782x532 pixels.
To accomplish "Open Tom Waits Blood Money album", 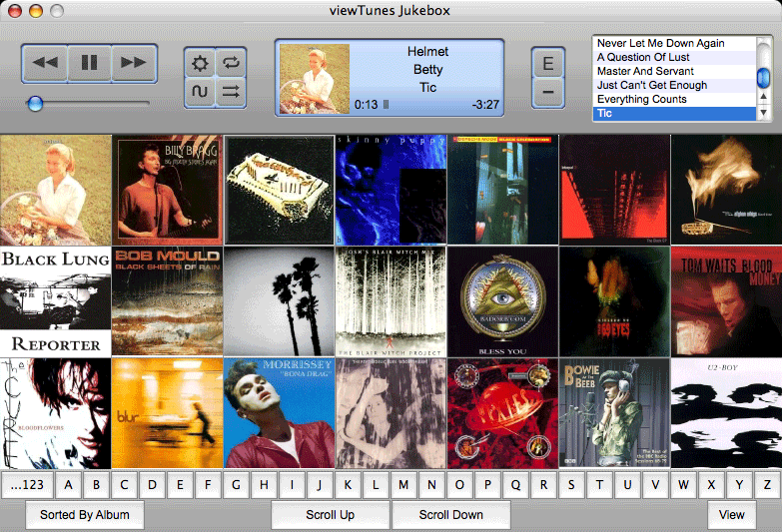I will point(727,301).
